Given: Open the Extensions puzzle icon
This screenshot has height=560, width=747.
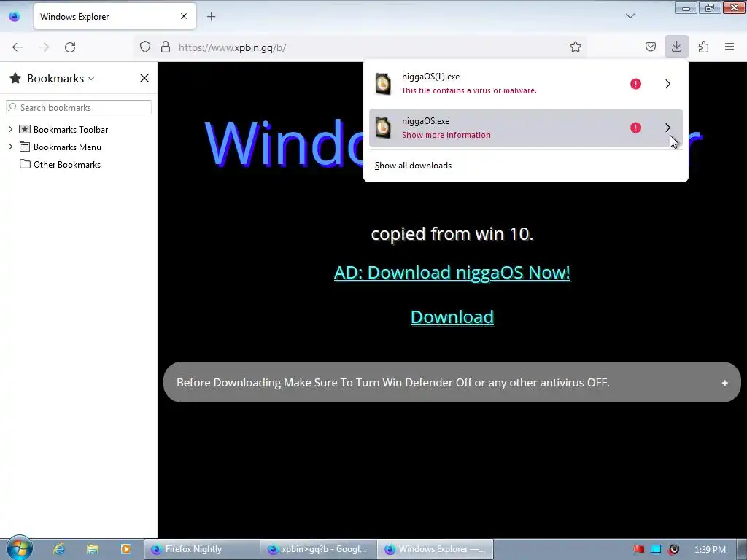Looking at the screenshot, I should point(703,47).
